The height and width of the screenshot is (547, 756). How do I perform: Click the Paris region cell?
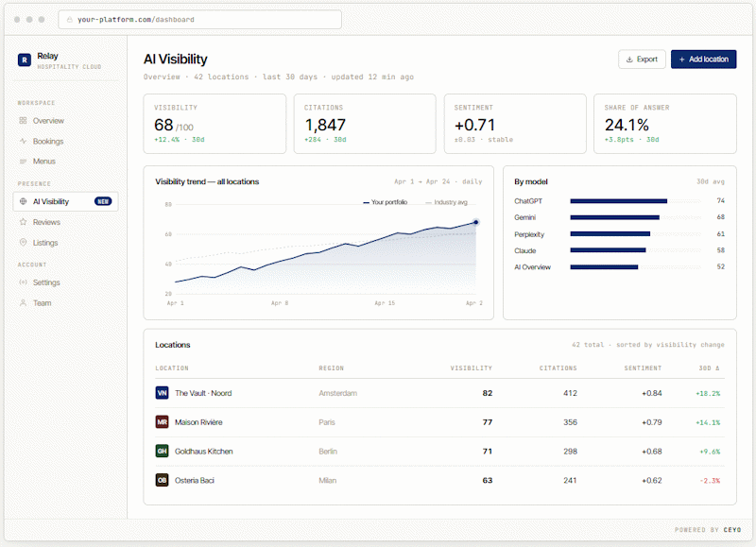[x=327, y=422]
